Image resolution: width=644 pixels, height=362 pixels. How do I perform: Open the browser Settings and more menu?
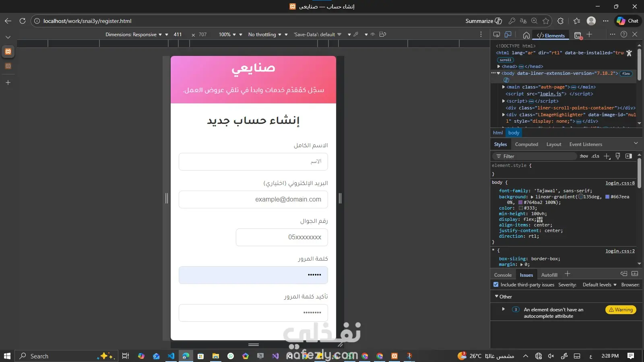[x=606, y=21]
